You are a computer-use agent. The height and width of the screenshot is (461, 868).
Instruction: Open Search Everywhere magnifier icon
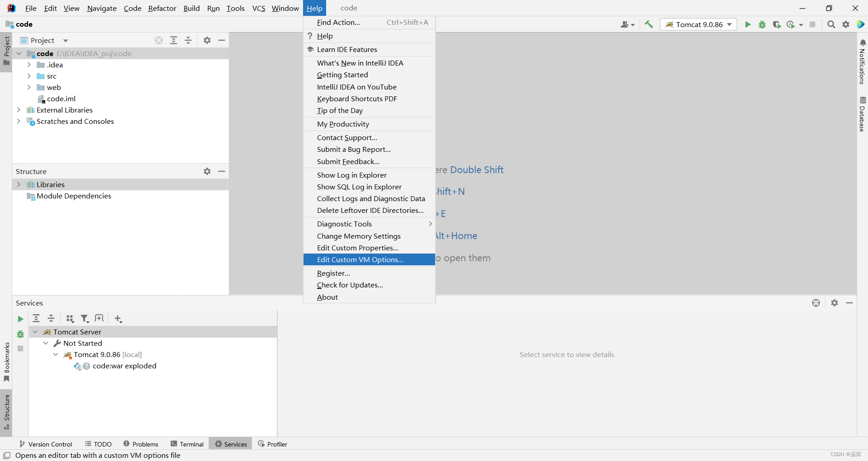(x=831, y=24)
